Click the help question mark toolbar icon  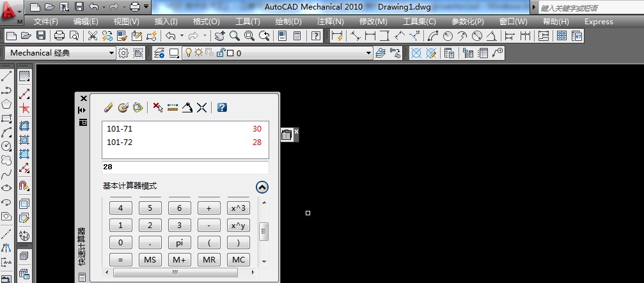click(x=315, y=36)
